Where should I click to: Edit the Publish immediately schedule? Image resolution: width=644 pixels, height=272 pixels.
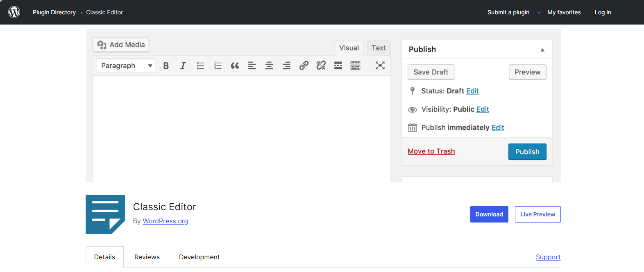498,128
